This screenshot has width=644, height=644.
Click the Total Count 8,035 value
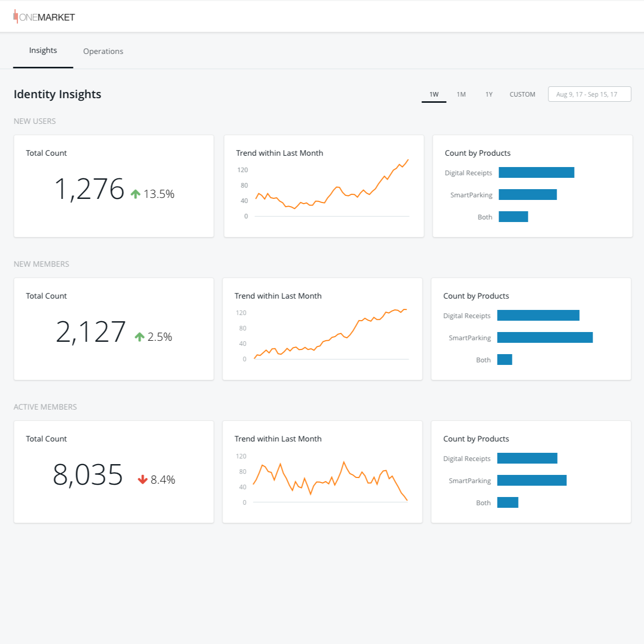pos(88,475)
